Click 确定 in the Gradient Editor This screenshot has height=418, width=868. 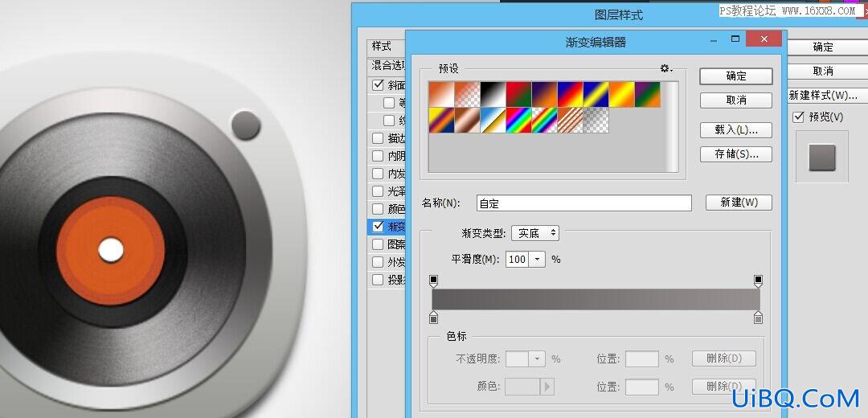click(x=735, y=76)
